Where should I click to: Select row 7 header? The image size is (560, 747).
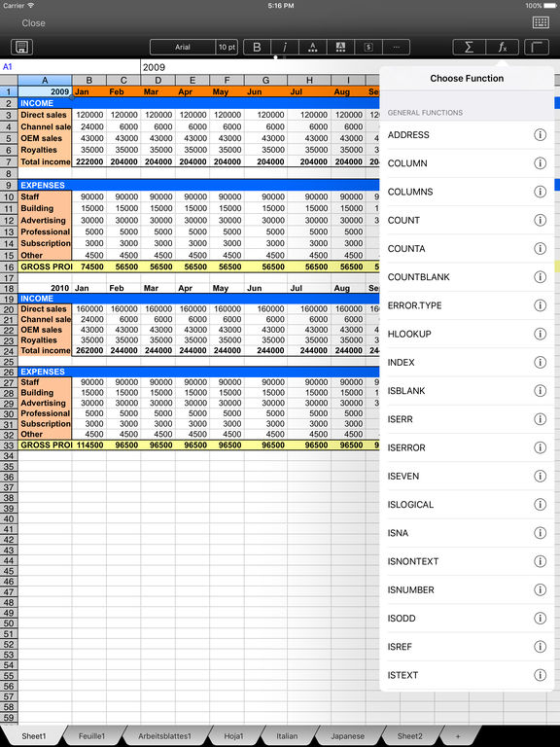[x=9, y=161]
